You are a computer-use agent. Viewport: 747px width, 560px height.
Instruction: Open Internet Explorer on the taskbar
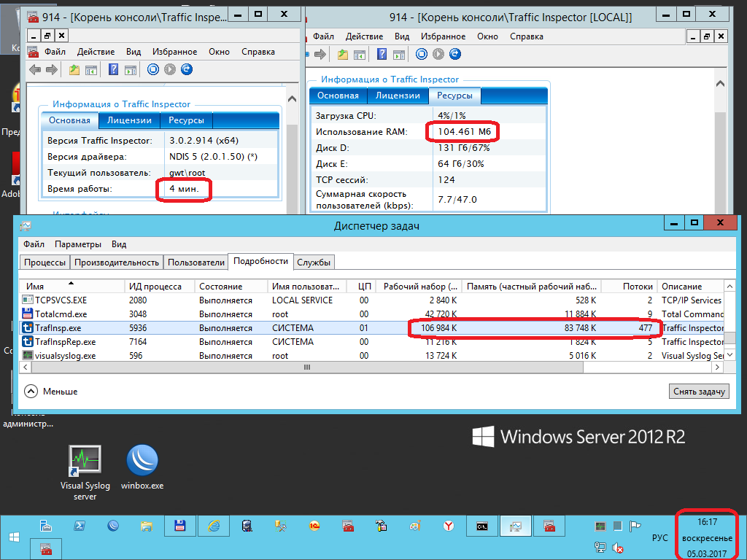(x=214, y=526)
